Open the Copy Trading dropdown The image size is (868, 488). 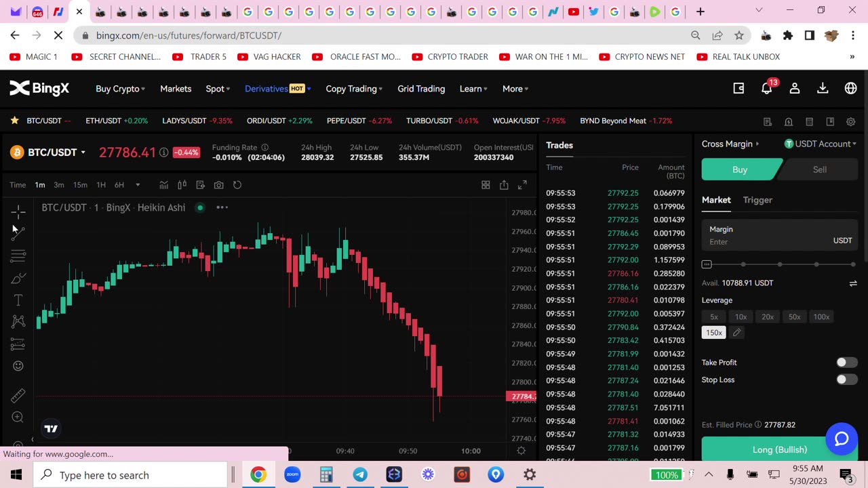[x=354, y=89]
